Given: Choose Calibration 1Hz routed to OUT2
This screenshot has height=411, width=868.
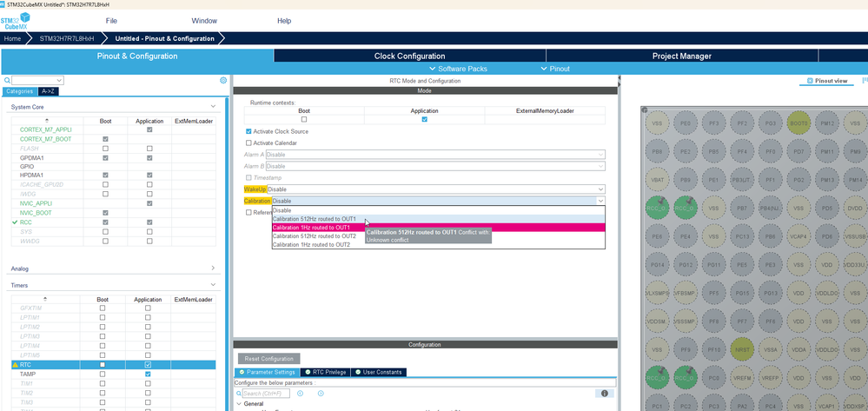Looking at the screenshot, I should pos(439,244).
